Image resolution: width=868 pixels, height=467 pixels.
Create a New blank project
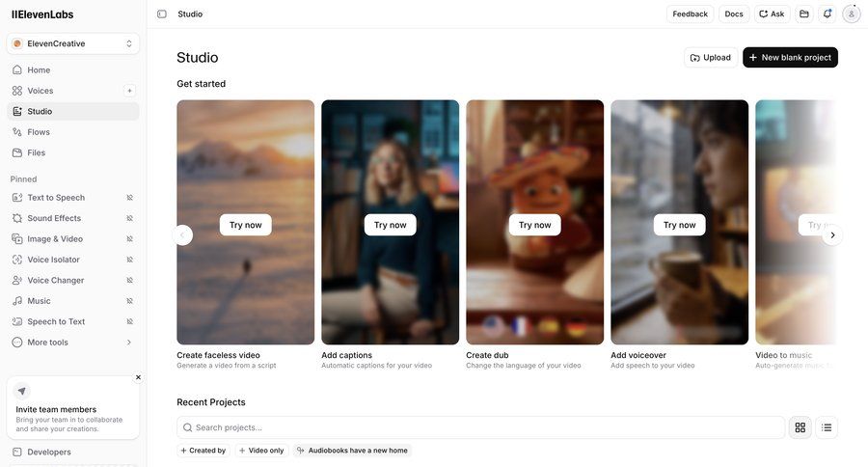790,58
